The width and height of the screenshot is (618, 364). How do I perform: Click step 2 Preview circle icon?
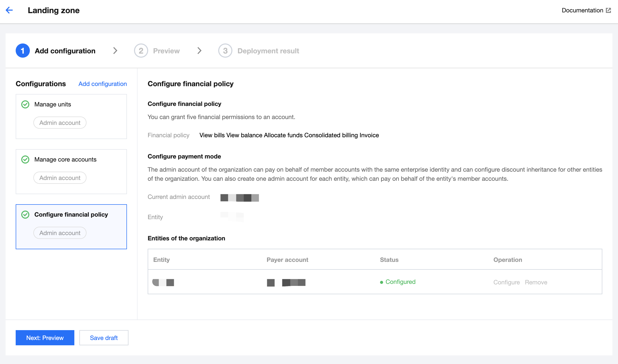coord(141,51)
